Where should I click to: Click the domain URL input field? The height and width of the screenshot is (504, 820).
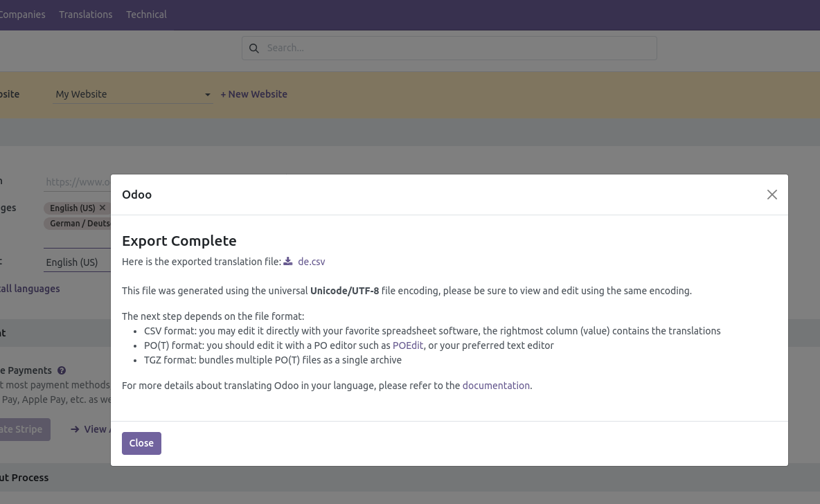click(x=78, y=182)
